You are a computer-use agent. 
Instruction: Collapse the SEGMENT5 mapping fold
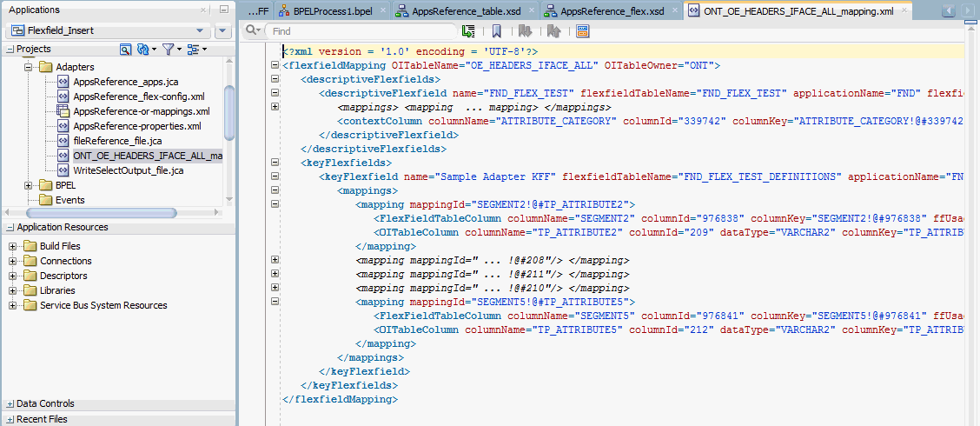pyautogui.click(x=274, y=302)
